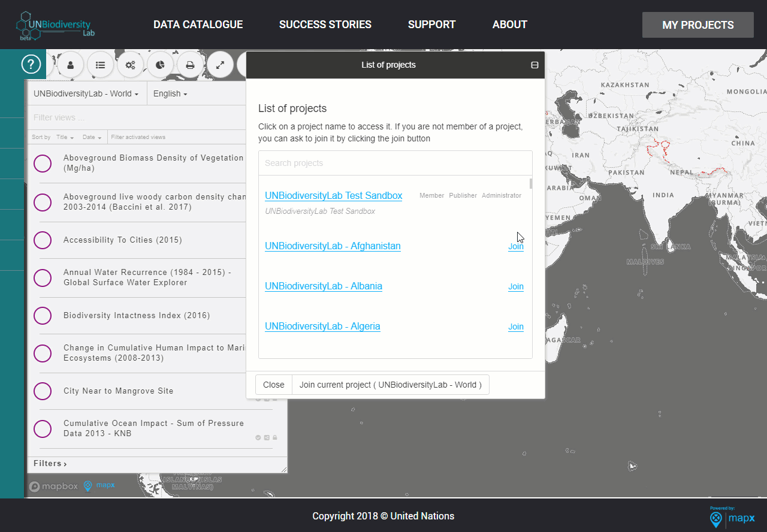The height and width of the screenshot is (532, 767).
Task: Open the pie chart analytics icon
Action: click(x=160, y=65)
